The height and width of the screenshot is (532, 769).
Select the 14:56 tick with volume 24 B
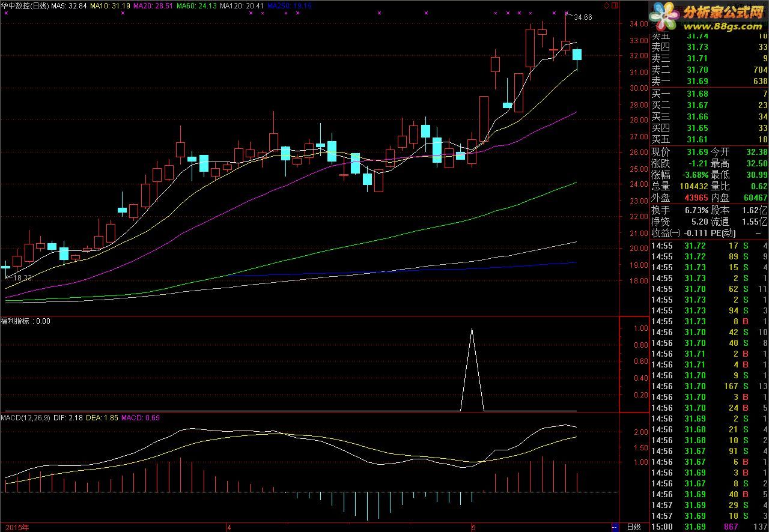[x=710, y=408]
